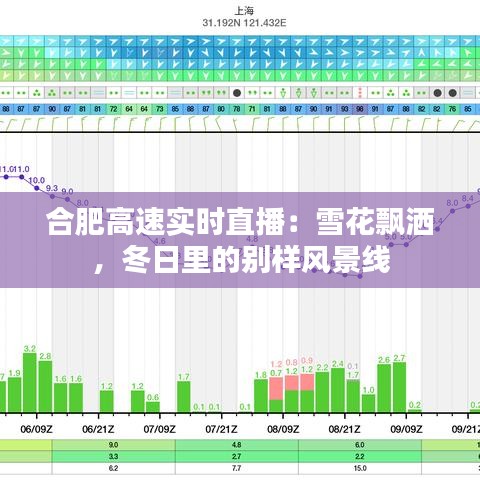
Task: Click the 06/21Z time axis label
Action: pos(98,429)
